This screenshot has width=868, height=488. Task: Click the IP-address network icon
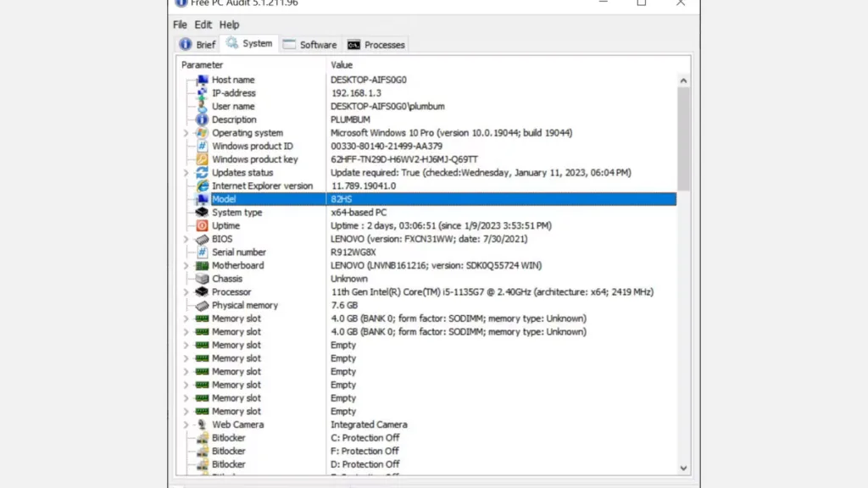pos(202,93)
